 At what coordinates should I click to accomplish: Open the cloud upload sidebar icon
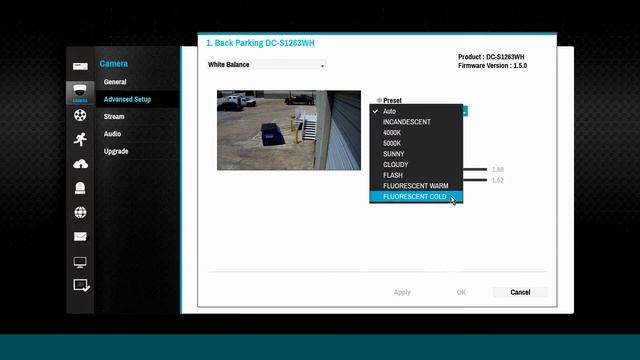(x=80, y=164)
